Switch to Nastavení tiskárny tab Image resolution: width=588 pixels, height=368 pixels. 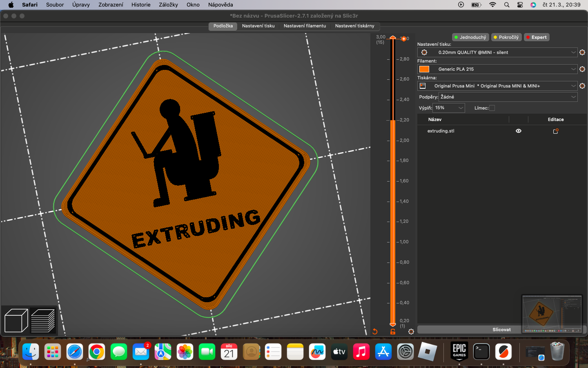[355, 26]
